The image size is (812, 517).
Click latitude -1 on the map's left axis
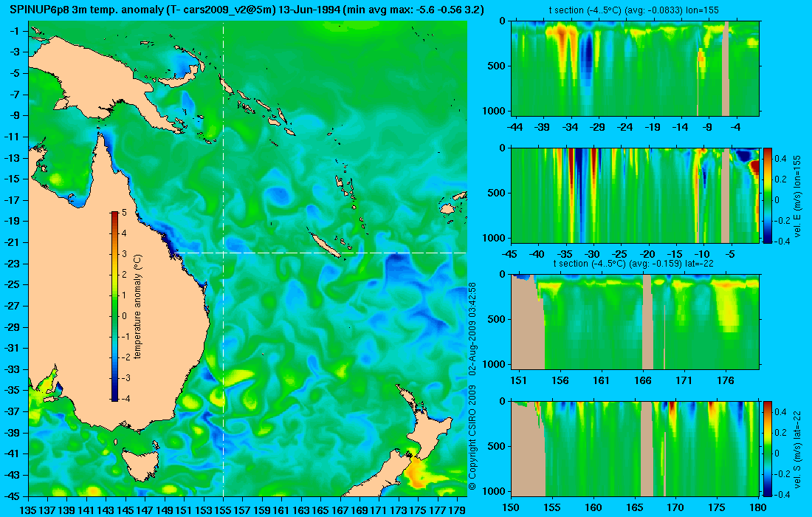pyautogui.click(x=16, y=31)
